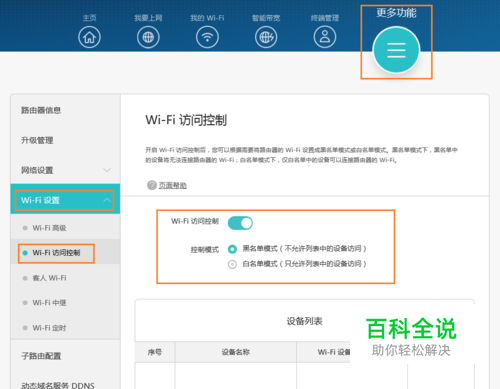
Task: Click the 我要上网 tab label
Action: (148, 18)
